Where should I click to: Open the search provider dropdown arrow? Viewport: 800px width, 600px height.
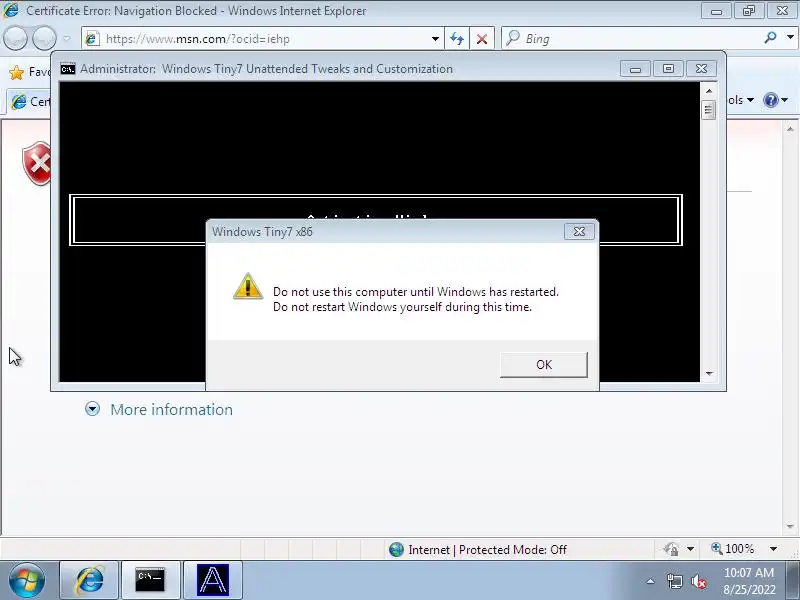click(790, 38)
